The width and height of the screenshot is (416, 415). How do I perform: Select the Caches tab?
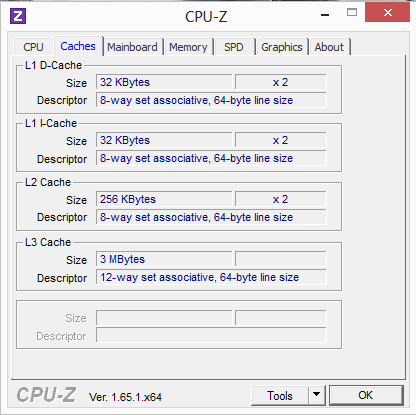[x=78, y=46]
